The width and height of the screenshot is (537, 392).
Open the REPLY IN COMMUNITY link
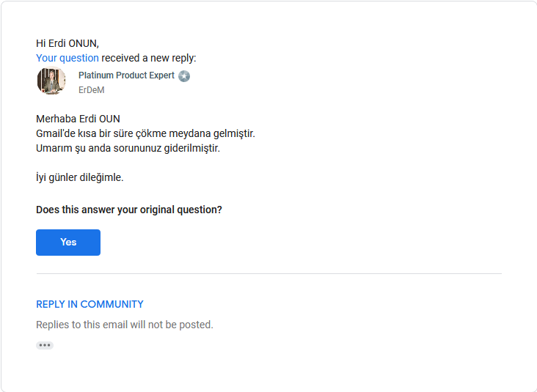click(x=89, y=304)
